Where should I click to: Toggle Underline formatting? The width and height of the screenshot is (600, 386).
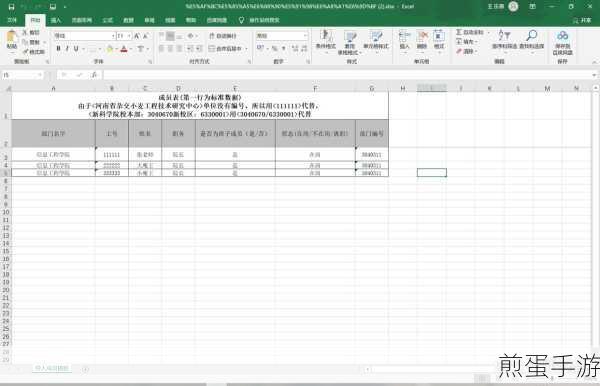pos(76,49)
